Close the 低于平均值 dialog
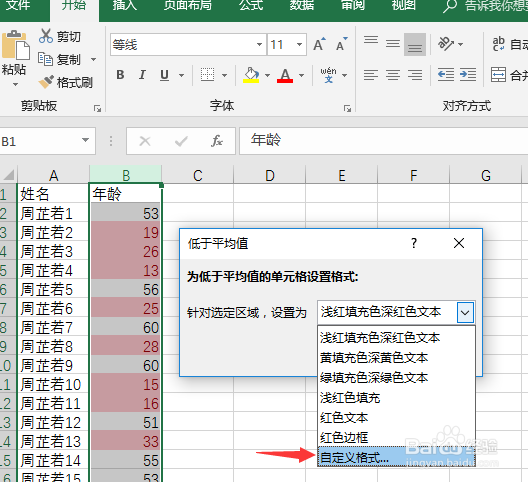The width and height of the screenshot is (528, 482). point(459,243)
